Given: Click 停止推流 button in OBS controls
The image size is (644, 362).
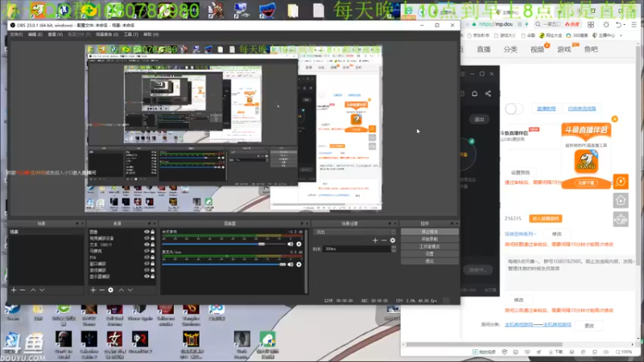Looking at the screenshot, I should coord(429,232).
